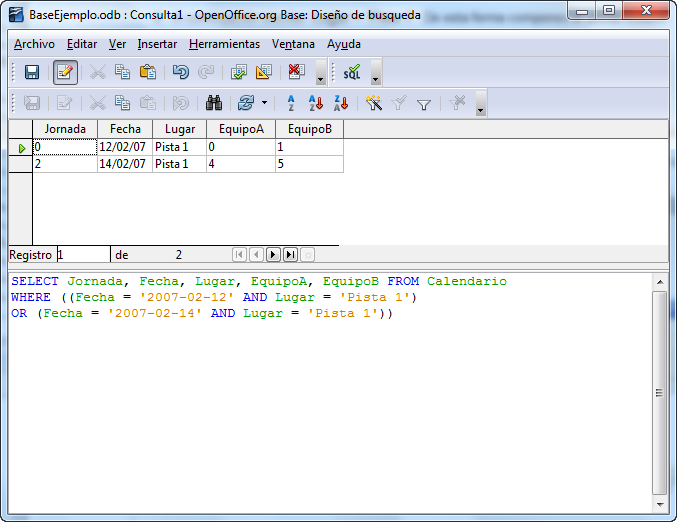The width and height of the screenshot is (677, 522).
Task: Select the Lugar column header
Action: point(180,129)
